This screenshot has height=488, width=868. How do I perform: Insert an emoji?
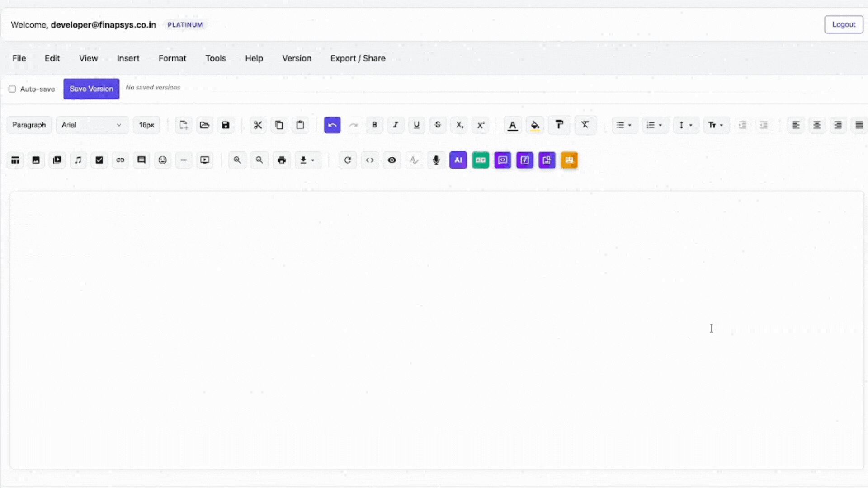point(163,160)
